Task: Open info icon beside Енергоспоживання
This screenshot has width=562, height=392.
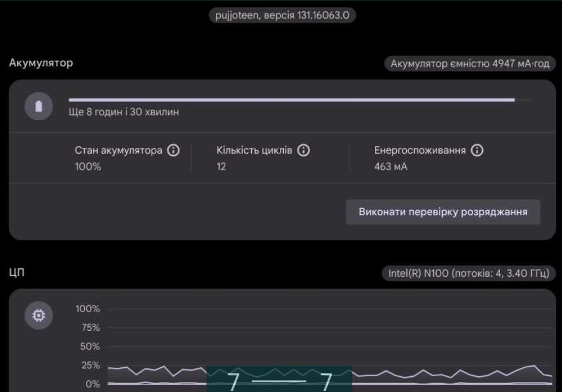Action: click(x=477, y=151)
